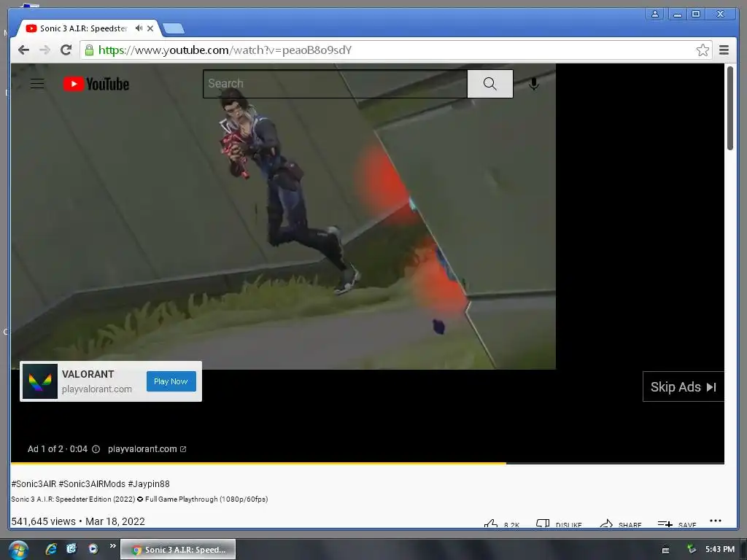Open the #Jaypin88 hashtag
Viewport: 747px width, 560px height.
[149, 484]
